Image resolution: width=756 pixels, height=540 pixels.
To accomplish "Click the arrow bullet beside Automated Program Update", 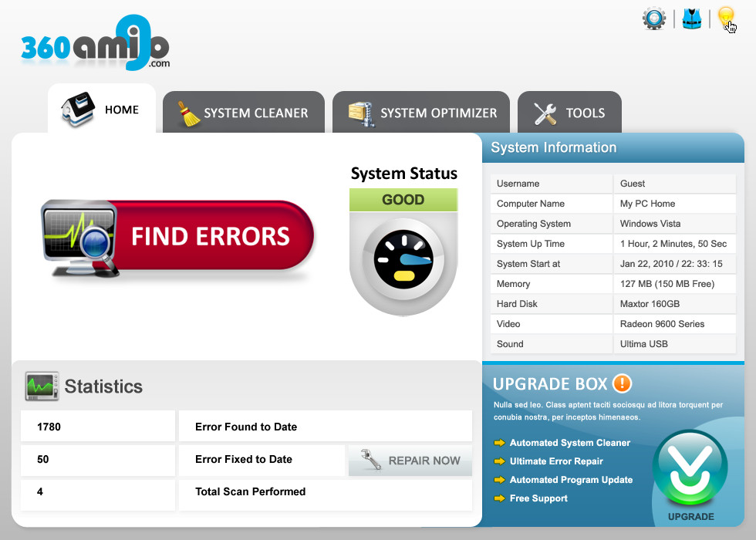I will tap(500, 480).
